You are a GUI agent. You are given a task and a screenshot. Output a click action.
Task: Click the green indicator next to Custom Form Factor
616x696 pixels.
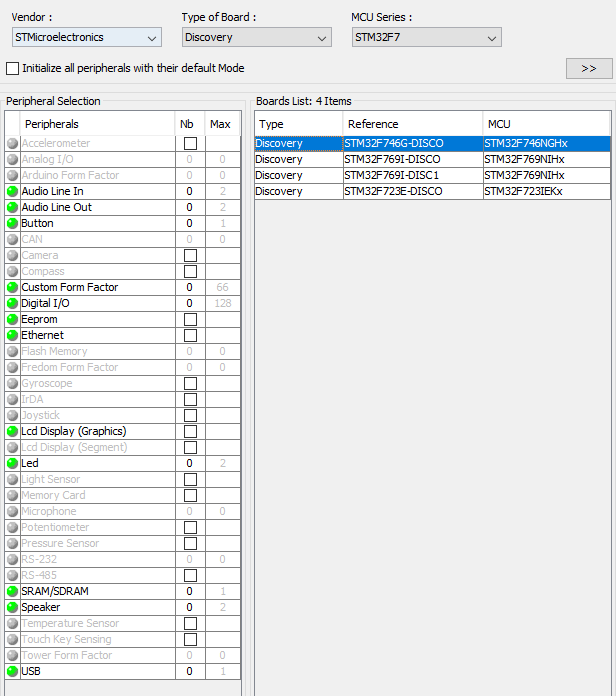tap(12, 287)
